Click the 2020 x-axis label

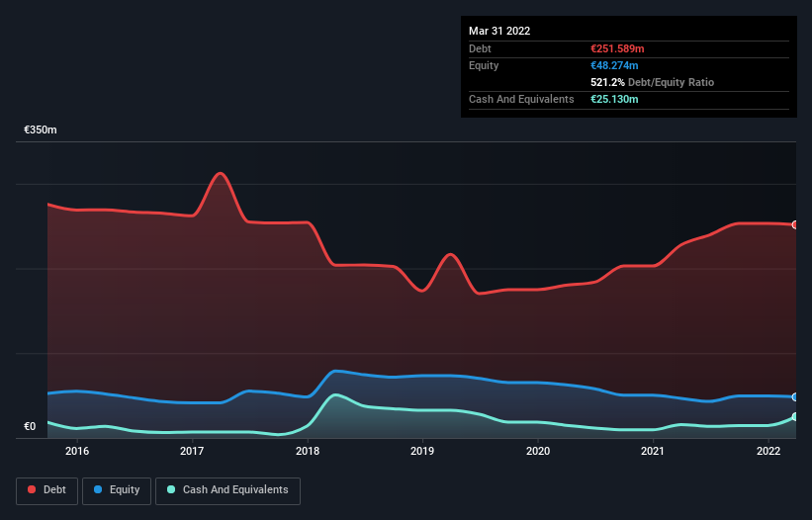click(537, 451)
